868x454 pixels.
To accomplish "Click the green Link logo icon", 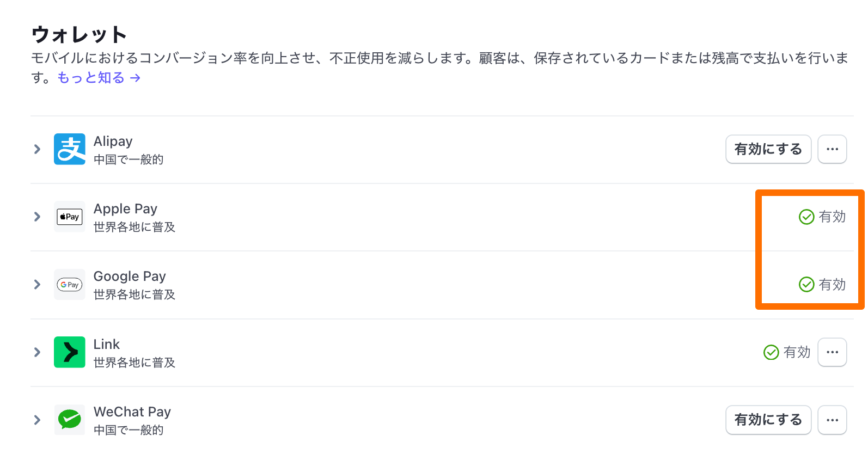I will [x=70, y=352].
